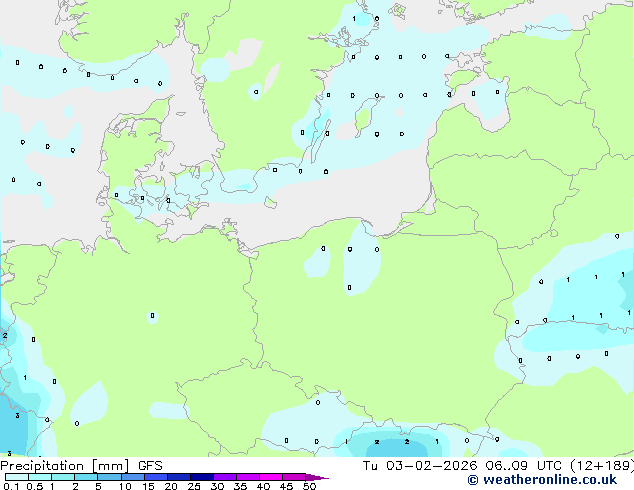Click the 30 legend scale label
Image resolution: width=634 pixels, height=490 pixels.
(217, 486)
